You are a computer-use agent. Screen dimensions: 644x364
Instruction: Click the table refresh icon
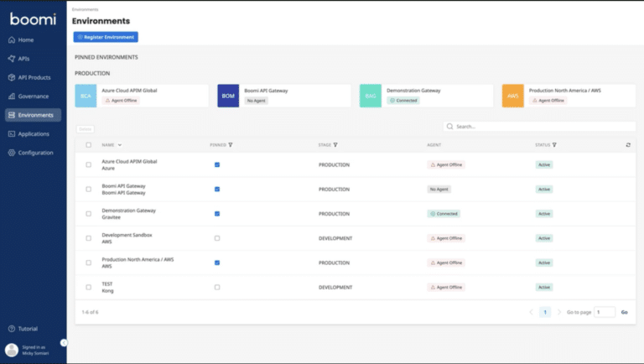click(628, 145)
